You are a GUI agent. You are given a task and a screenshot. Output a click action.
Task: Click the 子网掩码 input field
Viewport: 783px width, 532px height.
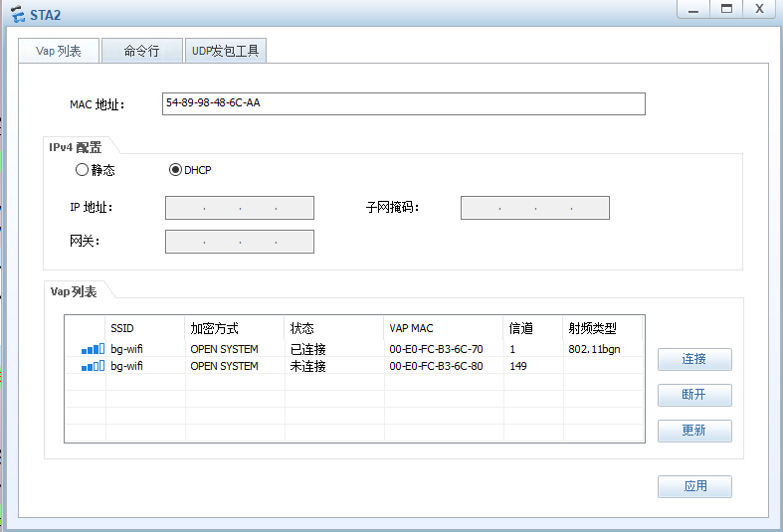click(x=535, y=208)
